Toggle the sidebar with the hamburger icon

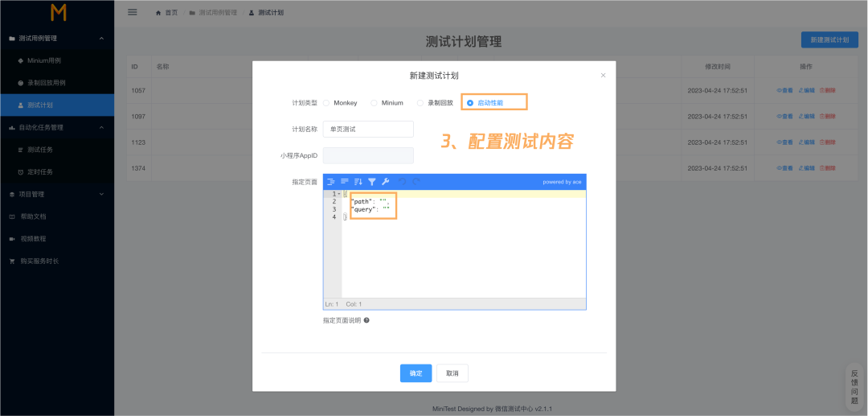click(133, 12)
